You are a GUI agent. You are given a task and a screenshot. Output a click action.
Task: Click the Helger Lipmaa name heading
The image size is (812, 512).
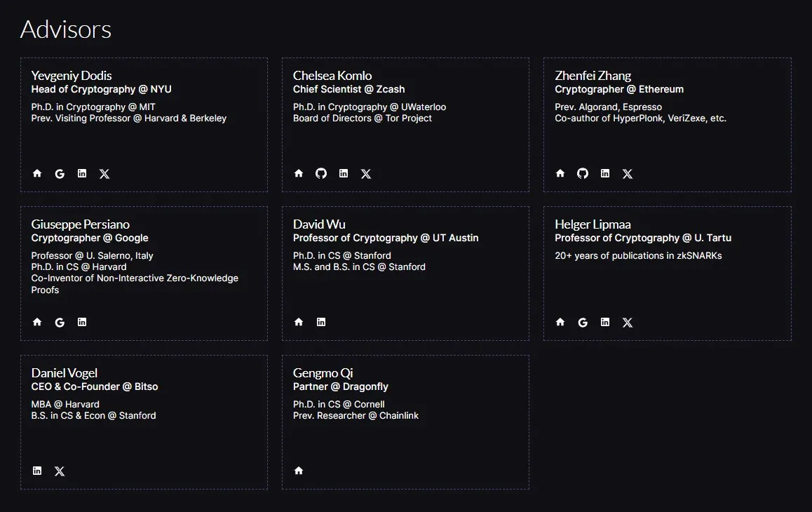coord(593,224)
